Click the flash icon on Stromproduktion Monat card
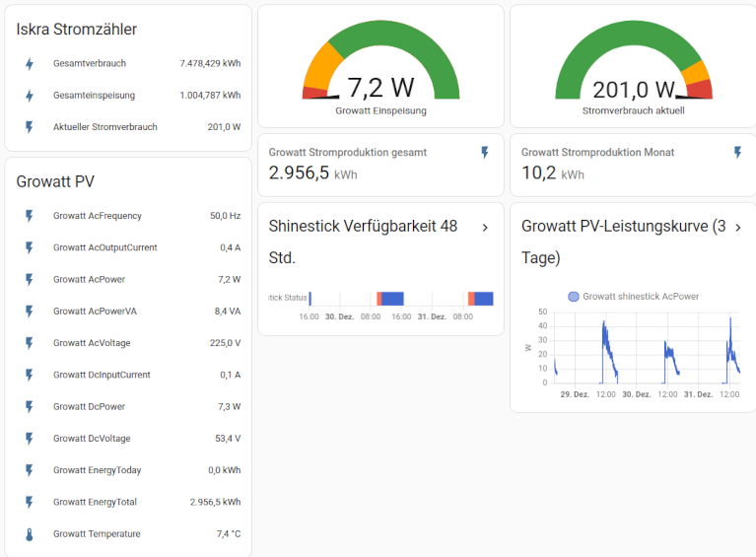Image resolution: width=756 pixels, height=557 pixels. point(737,153)
